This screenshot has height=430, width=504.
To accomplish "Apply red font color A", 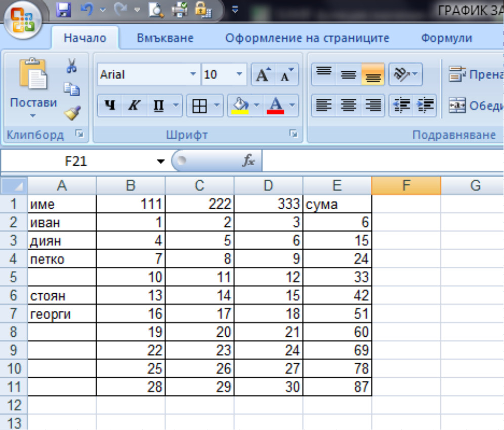I will pos(275,105).
